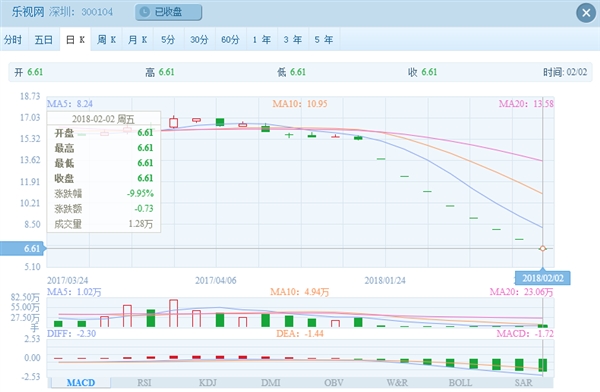Open the 月K monthly chart tab

[x=138, y=39]
